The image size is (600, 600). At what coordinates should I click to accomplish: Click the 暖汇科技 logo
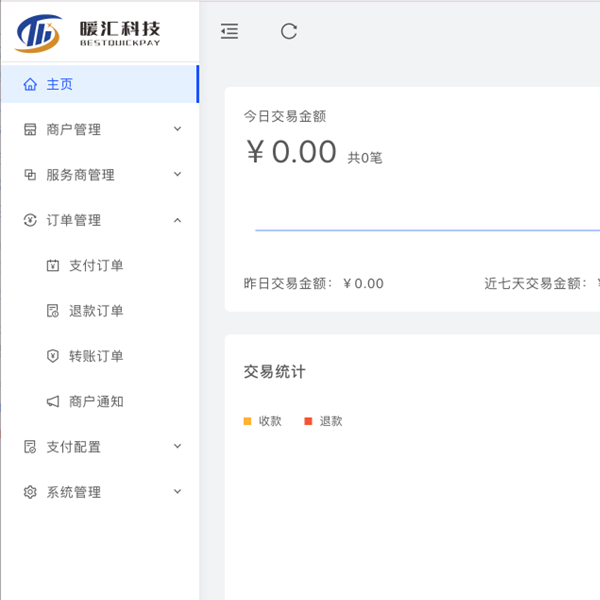[x=90, y=32]
